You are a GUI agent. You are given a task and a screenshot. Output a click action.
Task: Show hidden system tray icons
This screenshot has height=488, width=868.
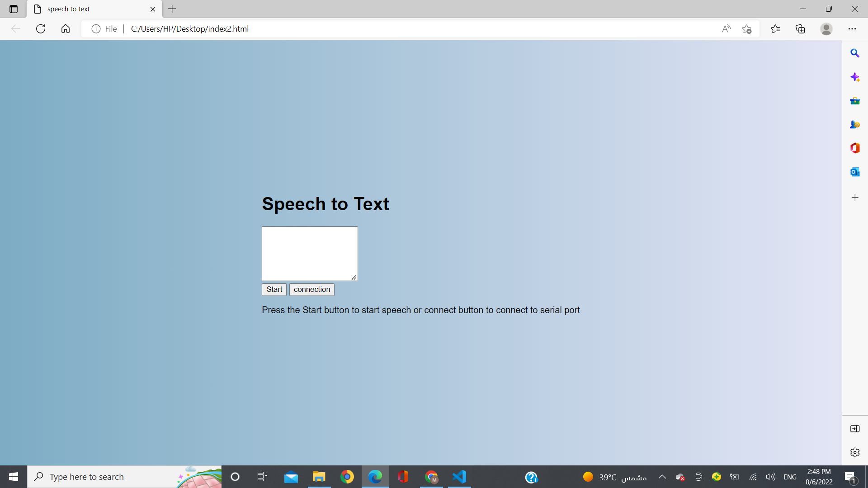click(662, 477)
